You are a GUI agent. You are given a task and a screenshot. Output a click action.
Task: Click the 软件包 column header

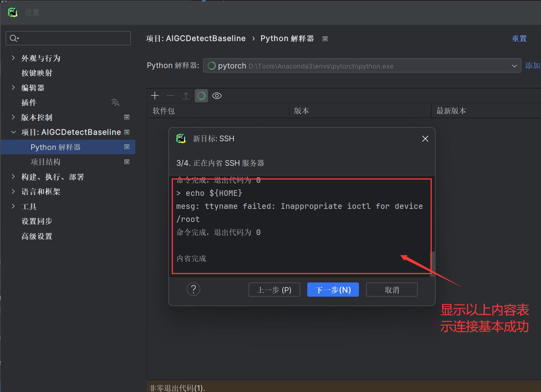218,111
